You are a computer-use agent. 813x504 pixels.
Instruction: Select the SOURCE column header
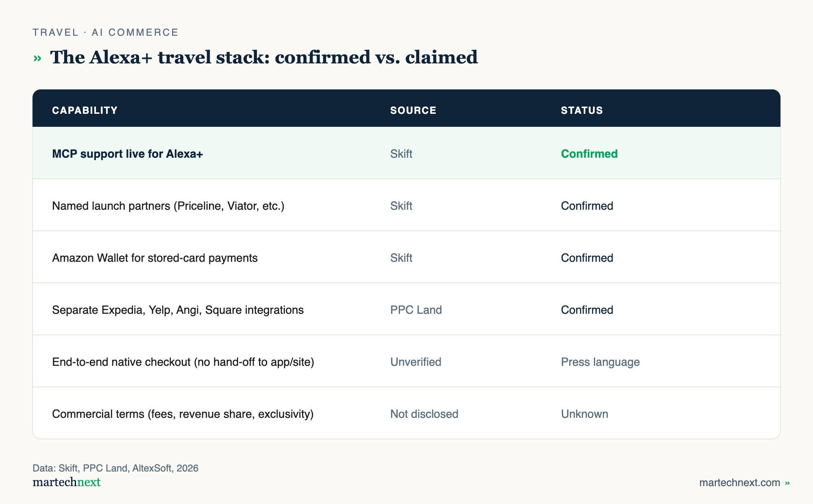[413, 110]
